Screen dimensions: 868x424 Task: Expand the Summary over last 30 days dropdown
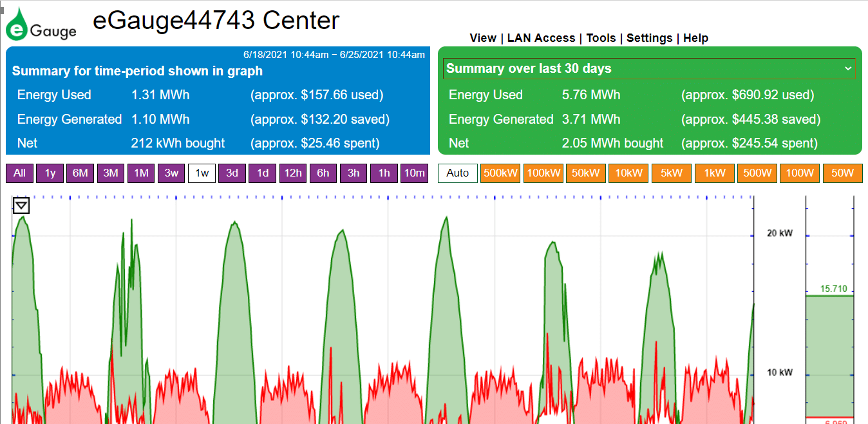coord(649,68)
